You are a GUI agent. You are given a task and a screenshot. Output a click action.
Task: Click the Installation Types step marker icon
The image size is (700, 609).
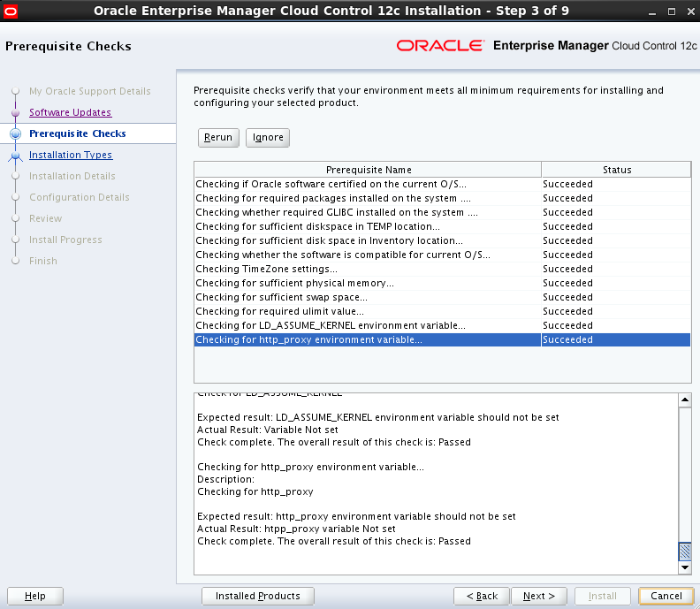[x=16, y=156]
